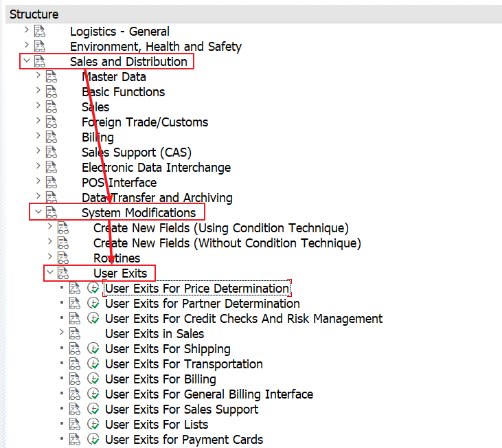Select User Exits For General Billing Interface text
This screenshot has width=502, height=448.
209,394
